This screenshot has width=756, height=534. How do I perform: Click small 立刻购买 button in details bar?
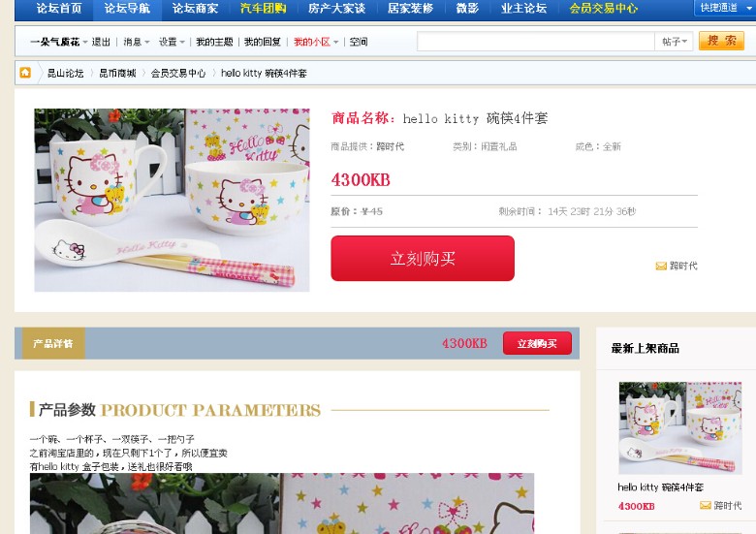pyautogui.click(x=537, y=344)
